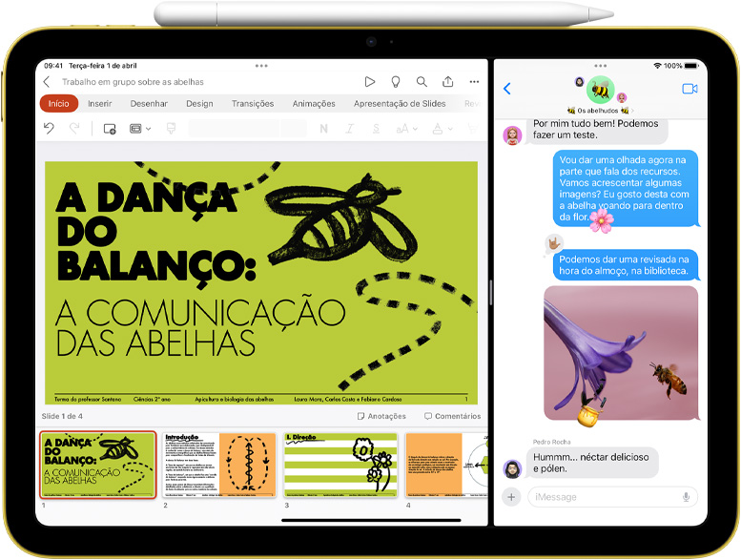Image resolution: width=741 pixels, height=560 pixels.
Task: Toggle italic text formatting
Action: (x=350, y=128)
